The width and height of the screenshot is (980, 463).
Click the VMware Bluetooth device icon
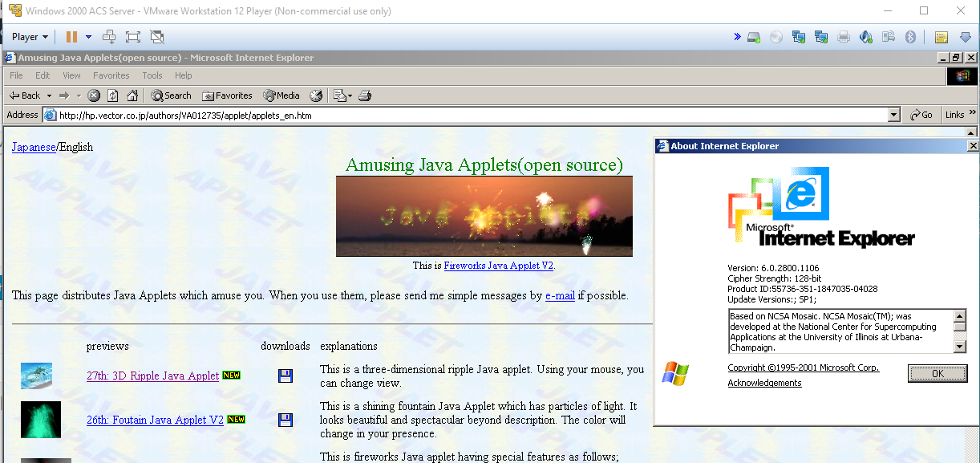(910, 36)
